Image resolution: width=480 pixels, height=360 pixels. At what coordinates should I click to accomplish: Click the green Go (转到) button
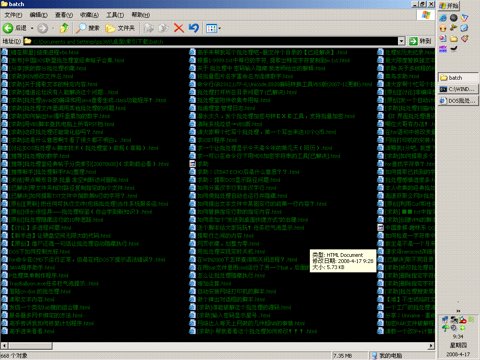pyautogui.click(x=420, y=41)
